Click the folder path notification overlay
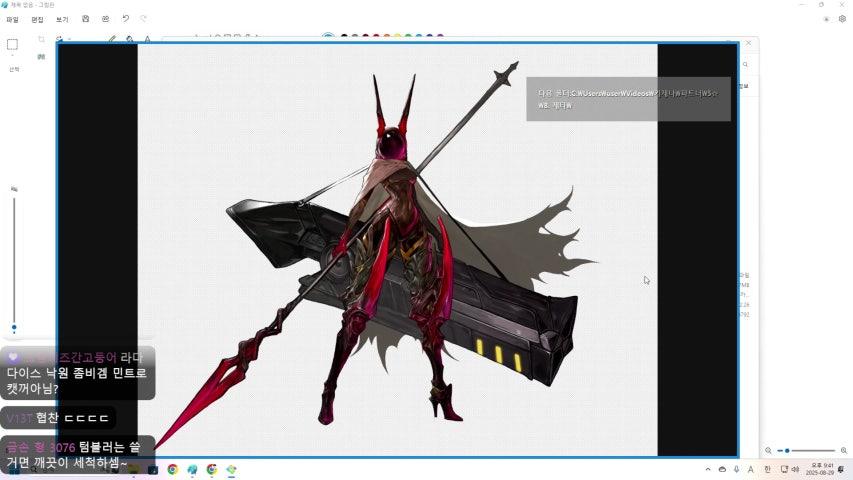Image resolution: width=853 pixels, height=480 pixels. coord(628,99)
